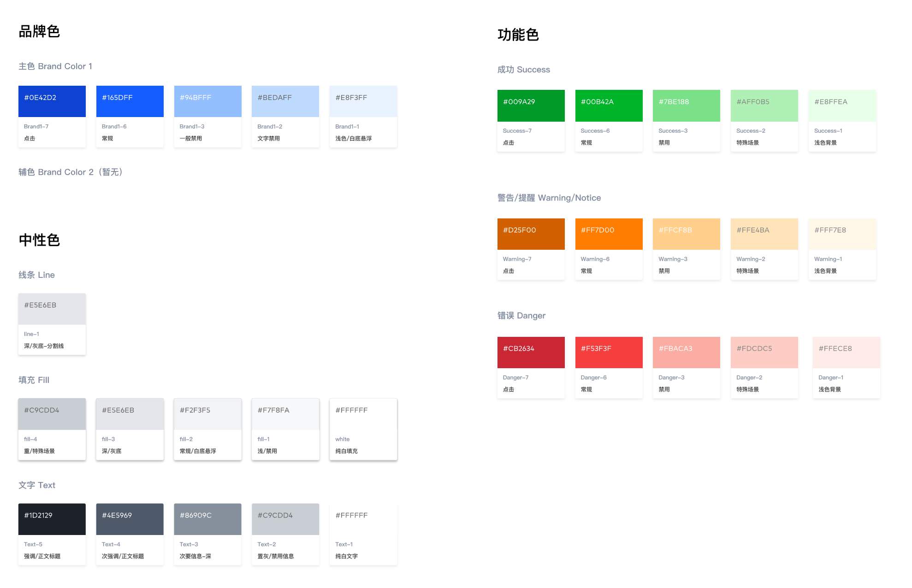Screen dimensions: 912x588
Task: Click the 文字禁用 label under Brand1-2
Action: pos(269,139)
